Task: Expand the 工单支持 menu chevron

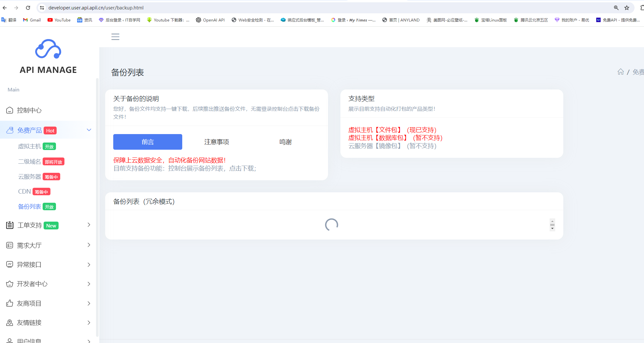Action: 88,225
